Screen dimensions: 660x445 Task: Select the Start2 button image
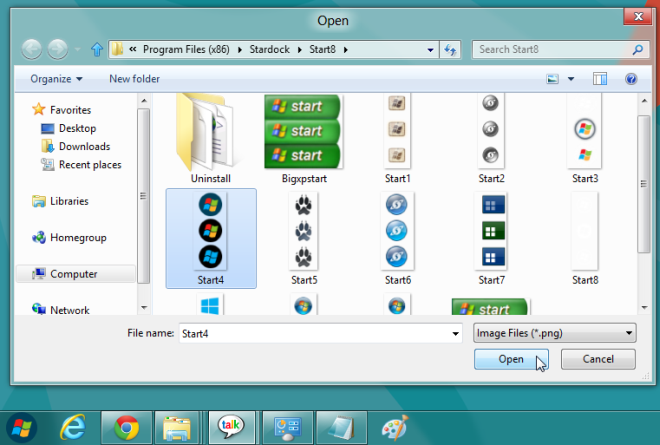coord(491,139)
